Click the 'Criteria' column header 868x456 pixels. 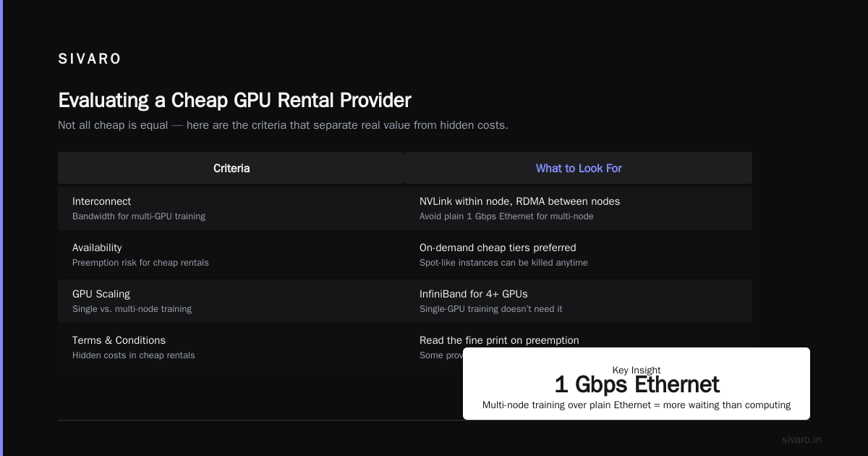click(x=231, y=168)
